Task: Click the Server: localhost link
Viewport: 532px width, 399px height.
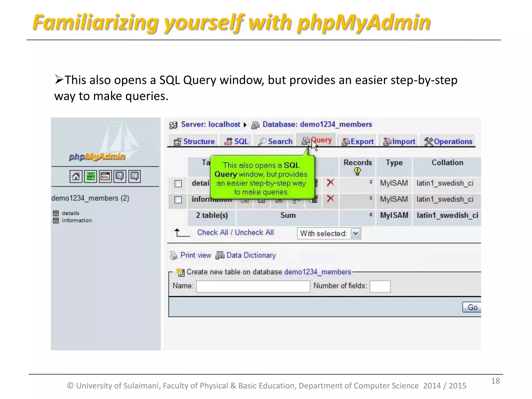Action: point(211,124)
